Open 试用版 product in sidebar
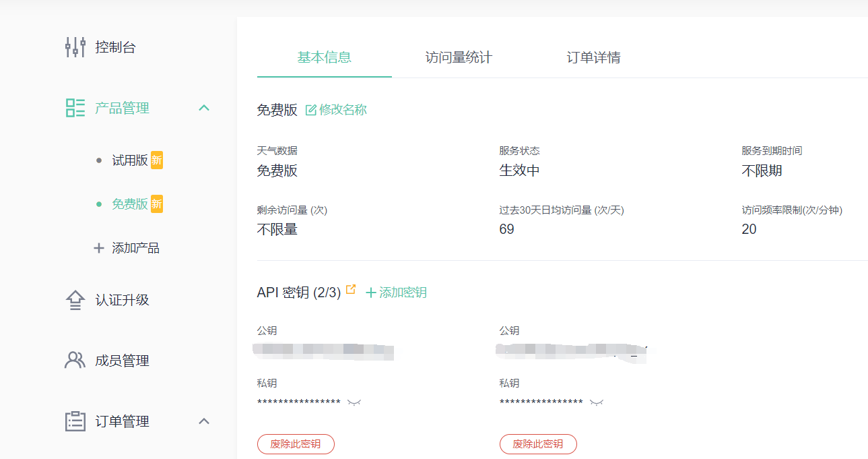The height and width of the screenshot is (459, 868). tap(130, 160)
